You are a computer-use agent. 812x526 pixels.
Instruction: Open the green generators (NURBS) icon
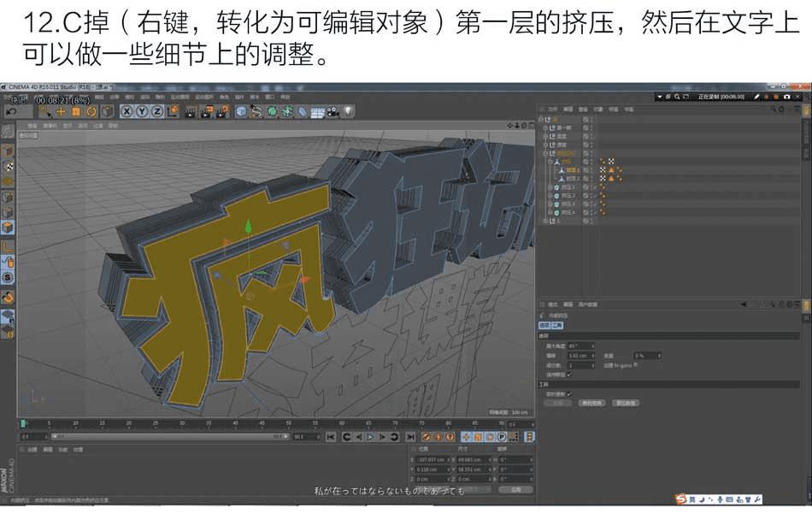click(x=272, y=111)
